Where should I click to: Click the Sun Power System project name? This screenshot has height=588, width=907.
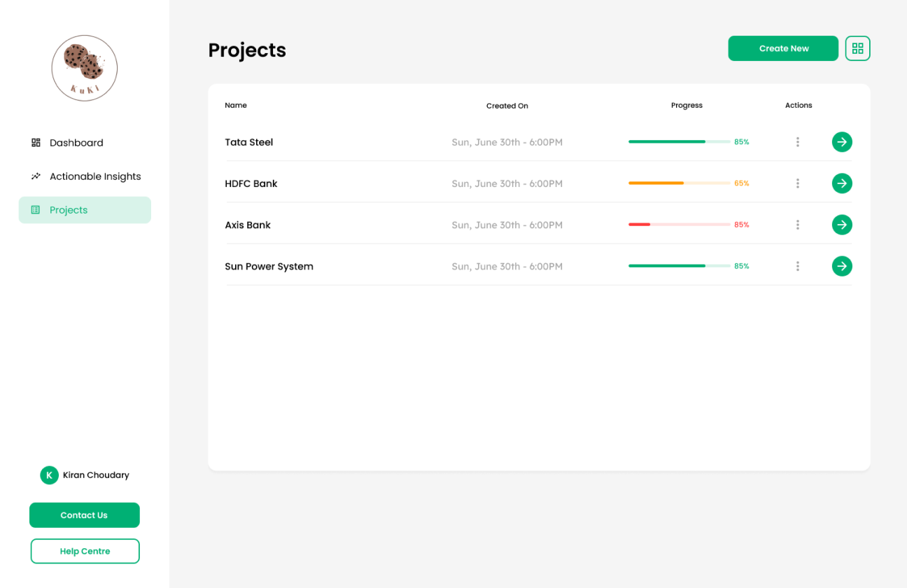pos(269,267)
